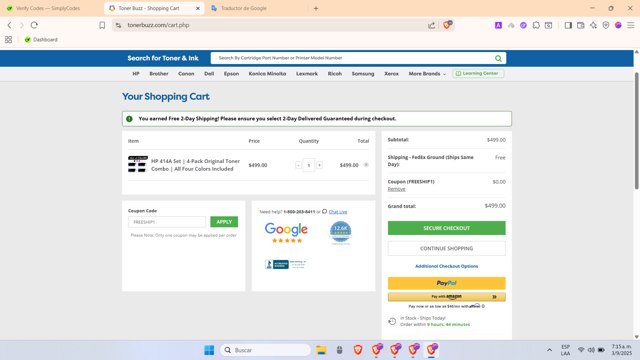This screenshot has height=360, width=640.
Task: Open the browser extensions puzzle icon
Action: pos(536,25)
